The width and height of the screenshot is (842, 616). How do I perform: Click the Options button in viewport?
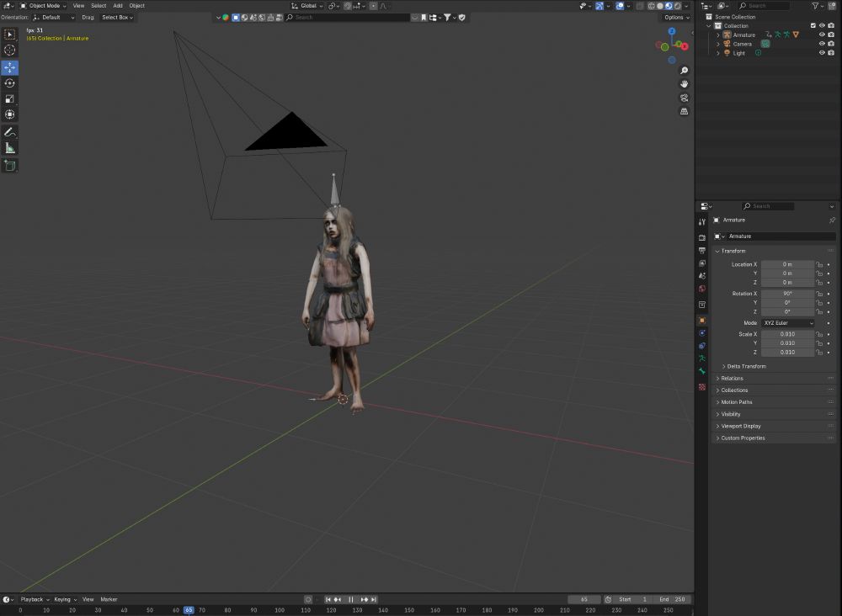tap(675, 17)
